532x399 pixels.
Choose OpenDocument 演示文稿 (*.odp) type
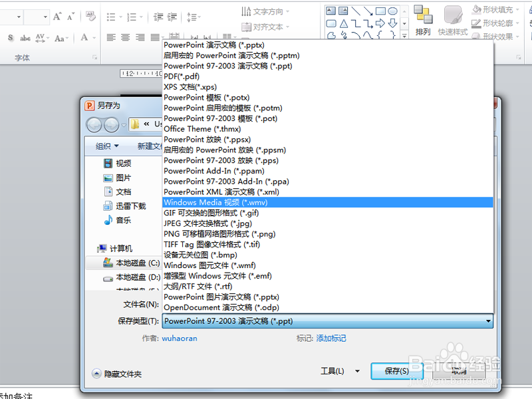click(x=328, y=307)
